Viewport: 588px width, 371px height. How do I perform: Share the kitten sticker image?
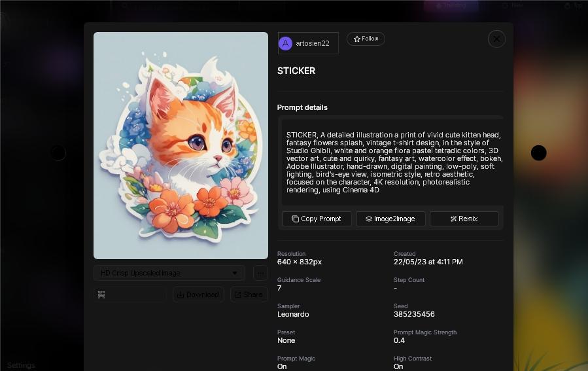click(x=249, y=294)
